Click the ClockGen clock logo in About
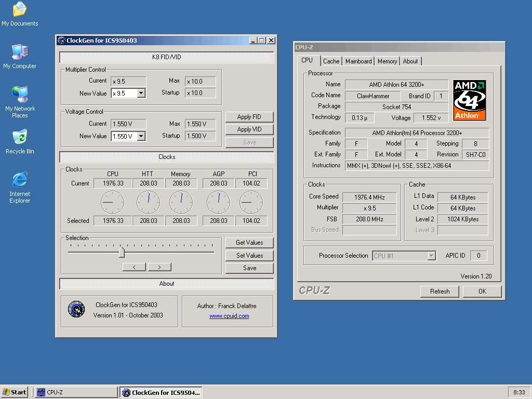Viewport: 532px width, 399px height. pyautogui.click(x=76, y=310)
